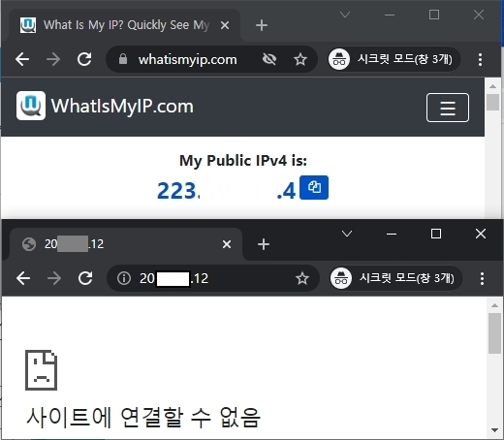Click scroll down arrow in lower window
The image size is (504, 440).
pyautogui.click(x=494, y=430)
